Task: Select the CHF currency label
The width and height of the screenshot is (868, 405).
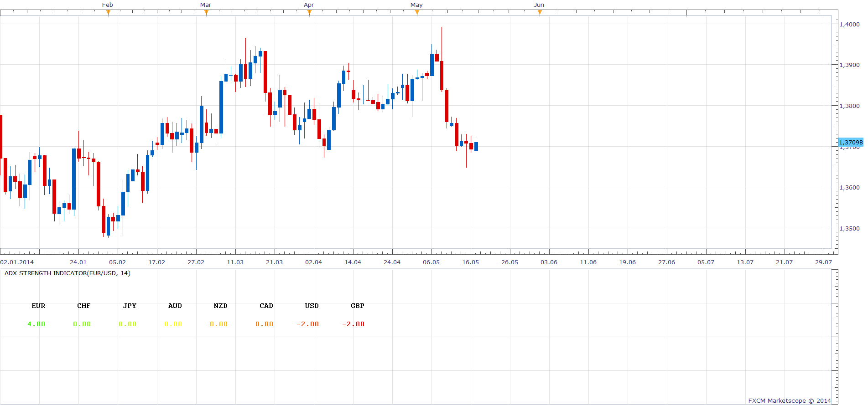Action: (x=84, y=306)
